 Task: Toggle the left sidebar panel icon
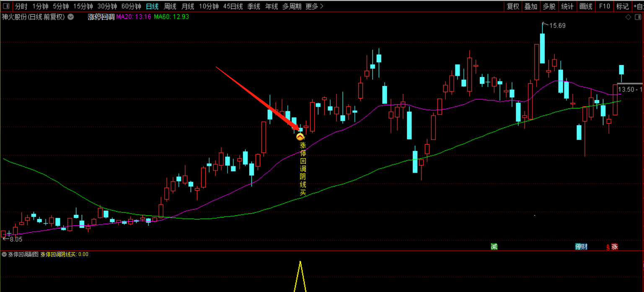point(6,6)
